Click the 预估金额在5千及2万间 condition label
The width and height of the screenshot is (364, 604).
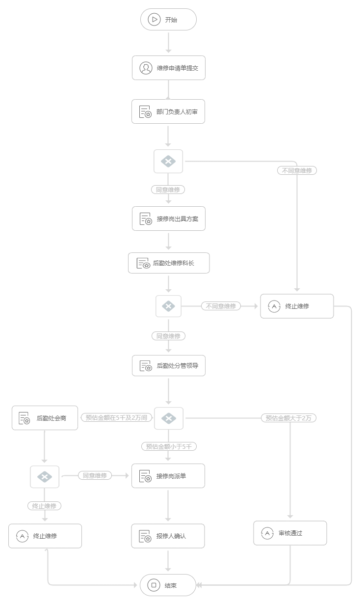pyautogui.click(x=116, y=418)
